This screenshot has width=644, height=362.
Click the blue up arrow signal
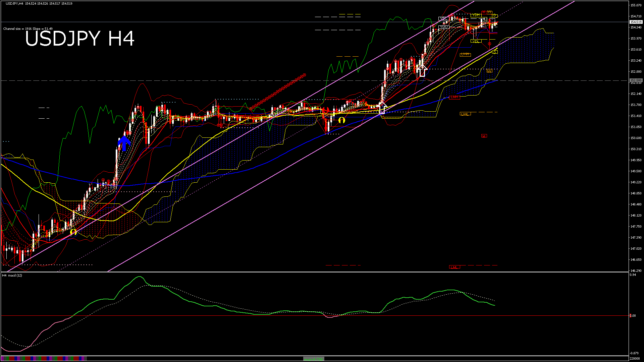point(124,143)
